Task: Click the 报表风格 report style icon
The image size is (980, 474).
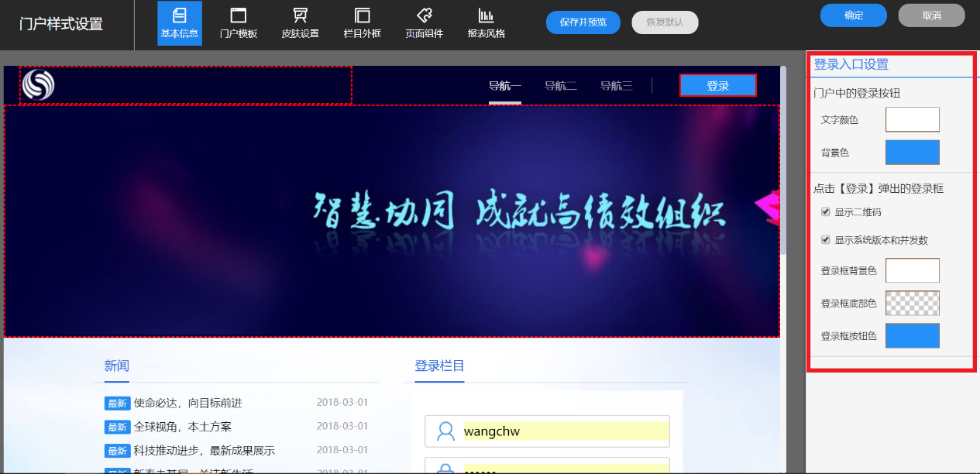Action: coord(486,23)
